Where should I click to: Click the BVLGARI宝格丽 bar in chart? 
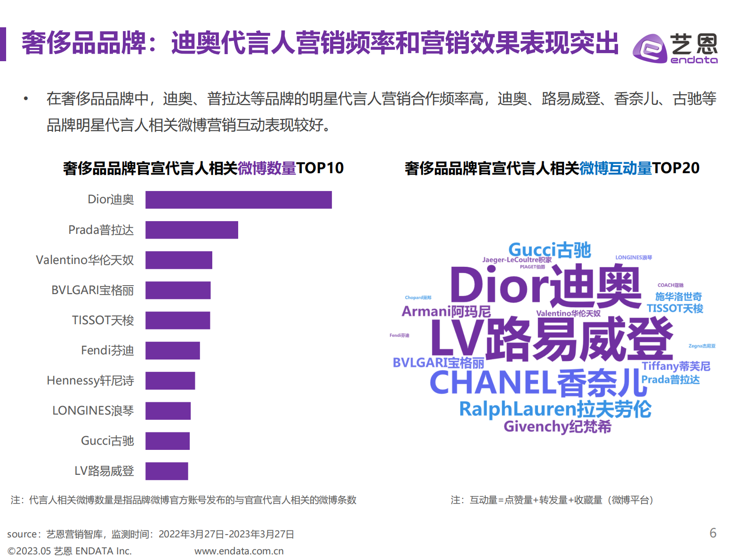[x=178, y=290]
